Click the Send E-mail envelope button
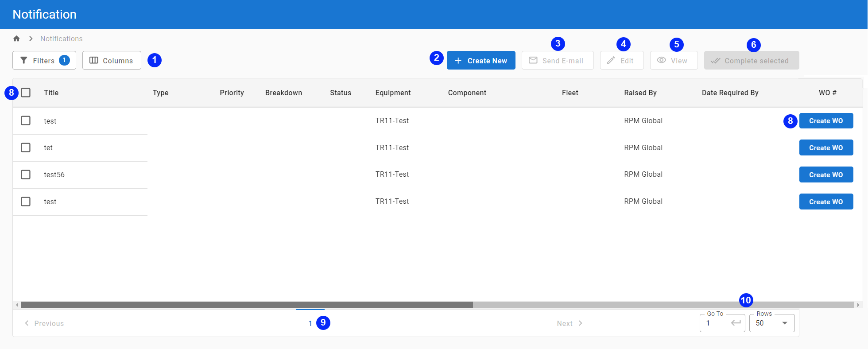868x349 pixels. pos(557,60)
